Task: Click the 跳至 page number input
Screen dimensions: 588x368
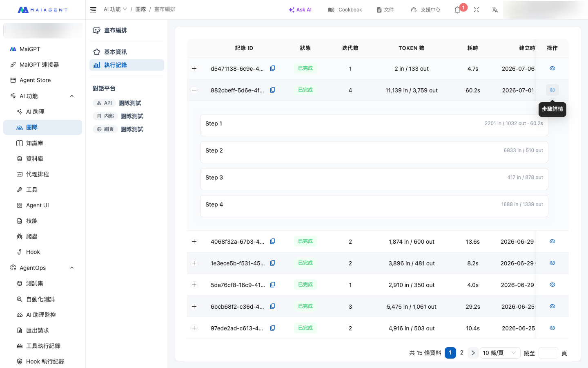Action: tap(548, 353)
